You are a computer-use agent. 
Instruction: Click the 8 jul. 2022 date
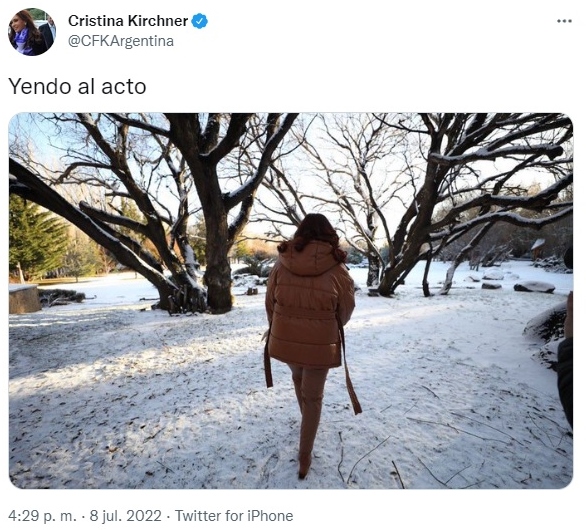tap(126, 516)
